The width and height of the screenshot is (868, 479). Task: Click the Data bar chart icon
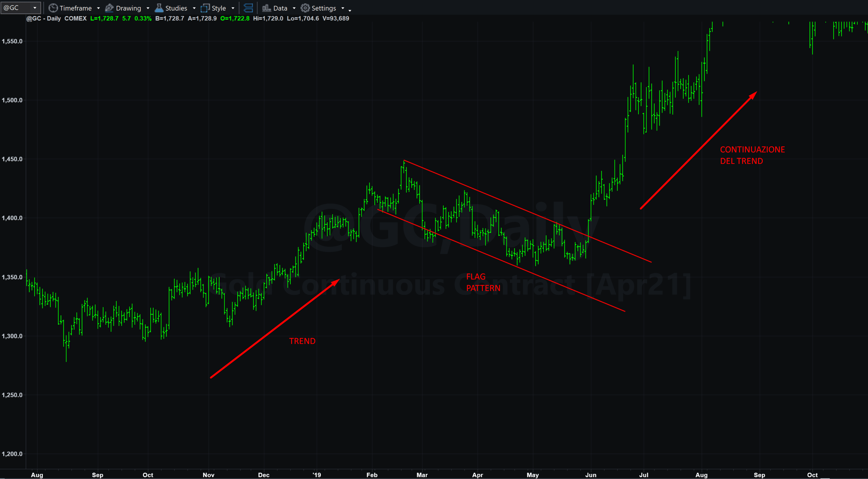(x=267, y=8)
